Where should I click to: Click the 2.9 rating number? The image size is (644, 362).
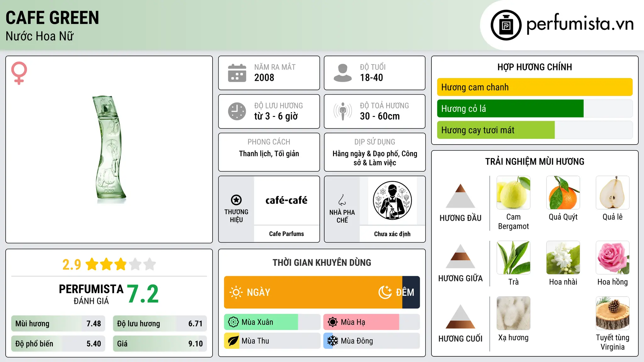[x=72, y=265]
